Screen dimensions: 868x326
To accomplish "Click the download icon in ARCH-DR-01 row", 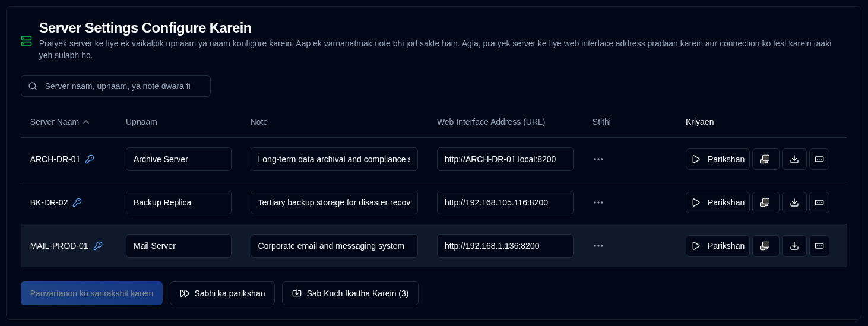I will 794,159.
